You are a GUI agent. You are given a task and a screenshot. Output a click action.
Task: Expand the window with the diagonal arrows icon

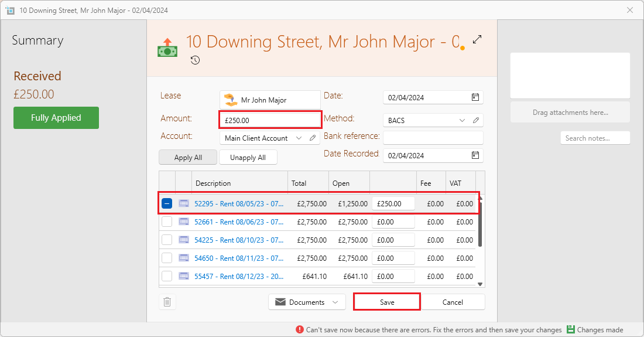click(477, 39)
